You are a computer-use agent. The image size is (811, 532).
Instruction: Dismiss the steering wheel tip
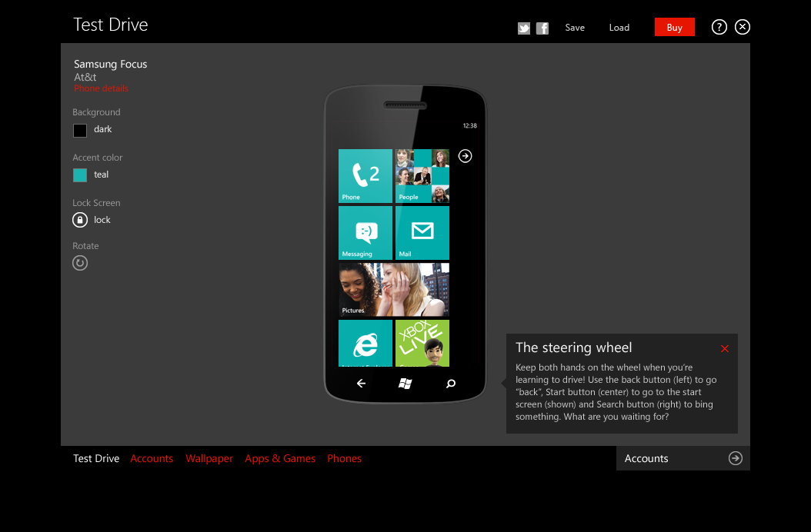click(725, 349)
